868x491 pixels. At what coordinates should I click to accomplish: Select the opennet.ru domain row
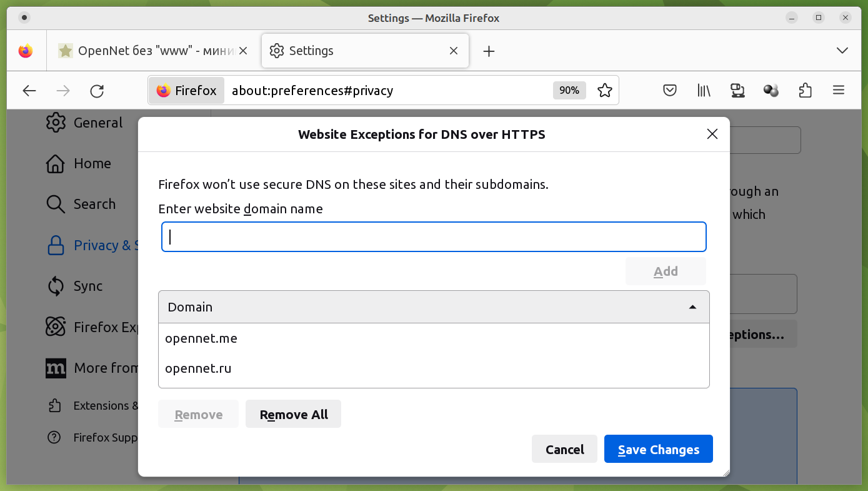pyautogui.click(x=434, y=368)
